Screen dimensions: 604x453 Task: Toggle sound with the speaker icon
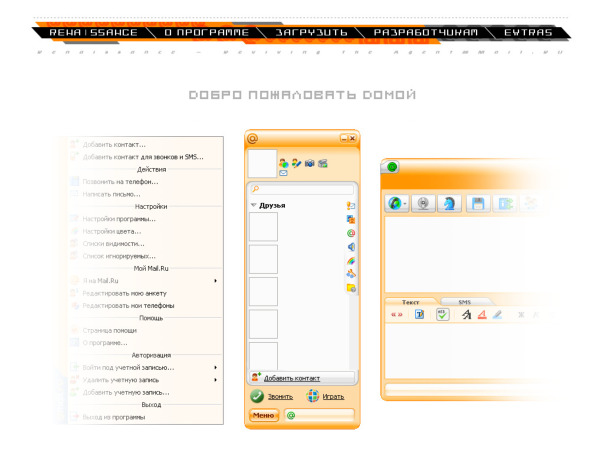[x=351, y=247]
